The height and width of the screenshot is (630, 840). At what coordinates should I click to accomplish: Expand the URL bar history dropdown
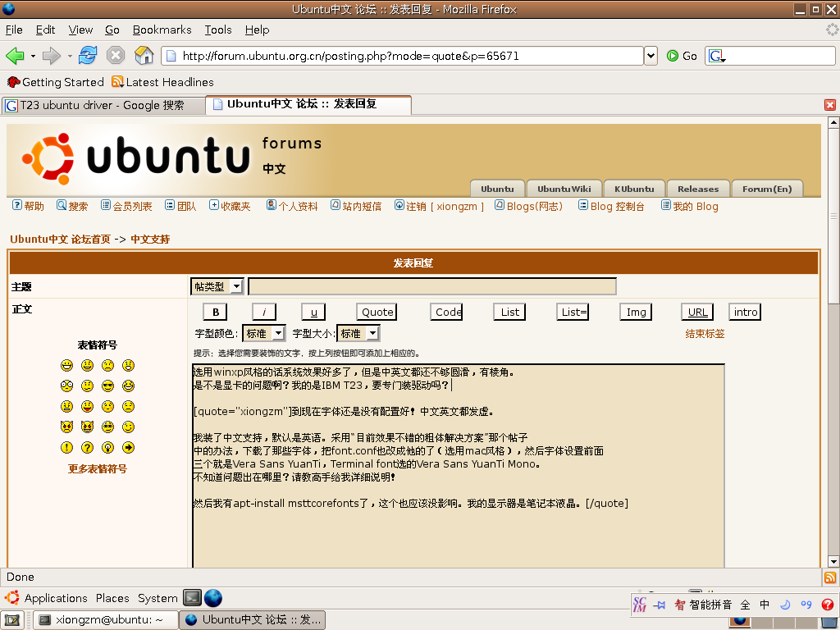tap(651, 56)
